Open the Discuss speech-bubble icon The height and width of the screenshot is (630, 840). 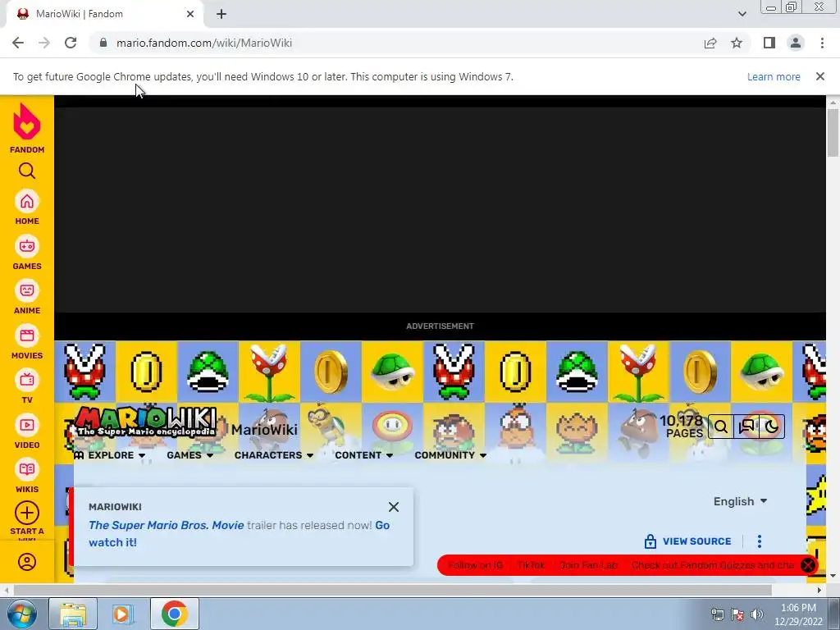click(746, 427)
